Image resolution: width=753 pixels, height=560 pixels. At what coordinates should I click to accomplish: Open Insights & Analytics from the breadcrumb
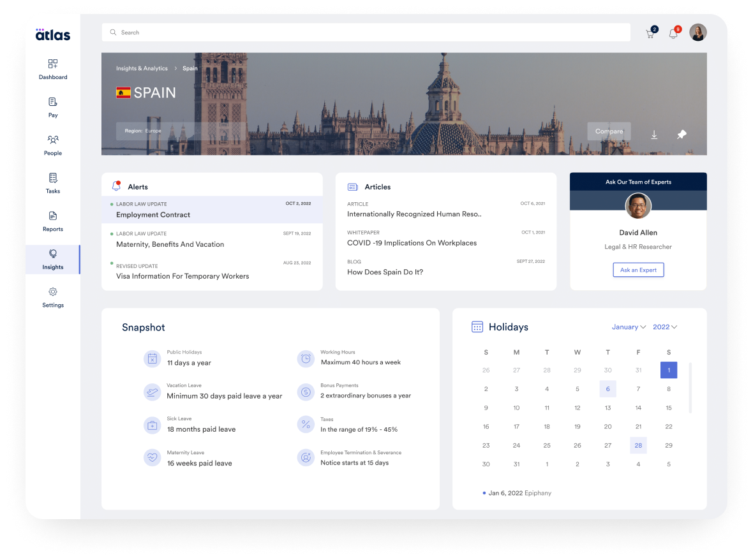coord(142,68)
